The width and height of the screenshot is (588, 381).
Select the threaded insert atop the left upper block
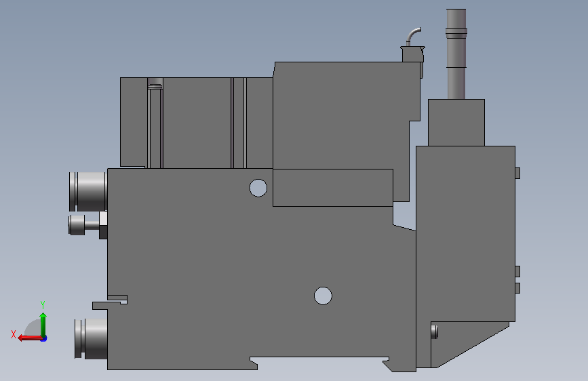point(155,83)
